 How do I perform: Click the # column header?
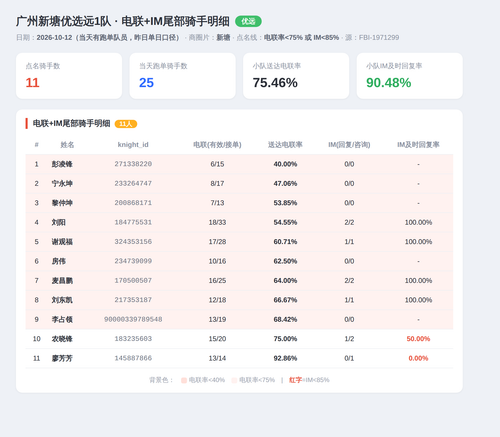(x=37, y=145)
